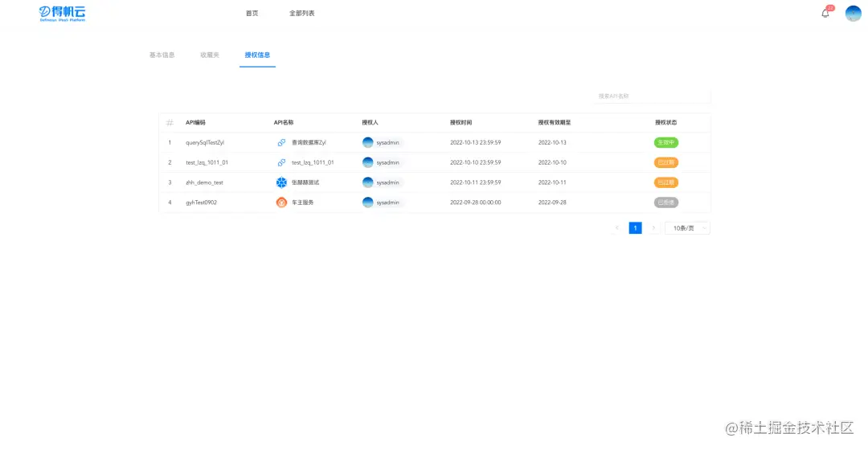Click the 授权时间 column header
868x450 pixels.
point(461,122)
